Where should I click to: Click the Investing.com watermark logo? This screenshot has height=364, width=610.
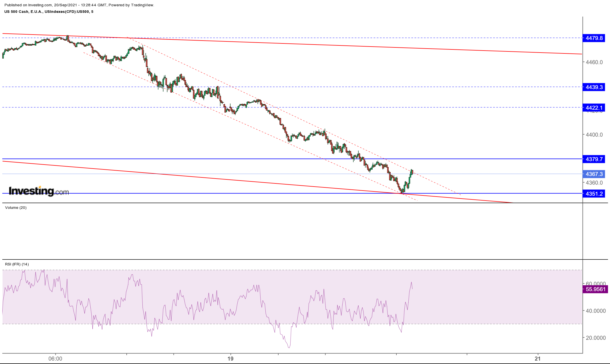point(39,191)
